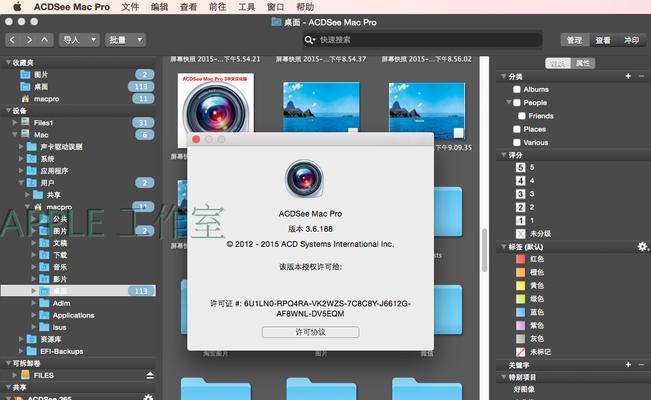Click the up-folder arrow in toolbar
Viewport: 651px width, 400px height.
coord(45,40)
